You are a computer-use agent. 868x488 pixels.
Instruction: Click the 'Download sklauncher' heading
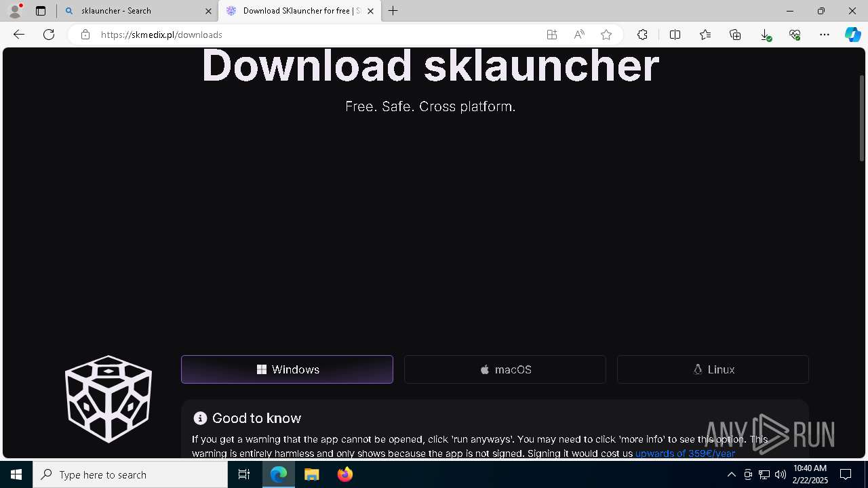(431, 66)
